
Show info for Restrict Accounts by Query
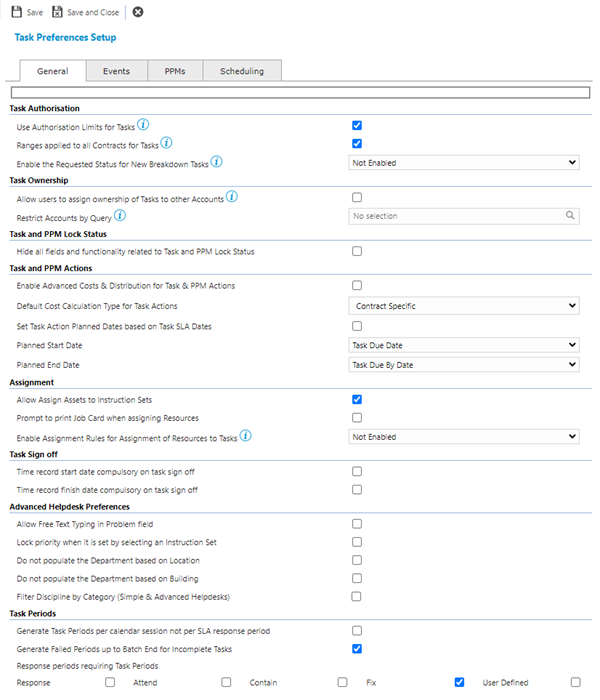click(120, 214)
